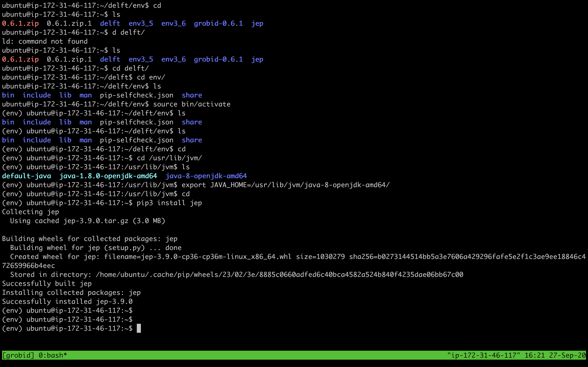The width and height of the screenshot is (588, 367).
Task: Select the 0.6.1.zip file name
Action: pos(20,23)
